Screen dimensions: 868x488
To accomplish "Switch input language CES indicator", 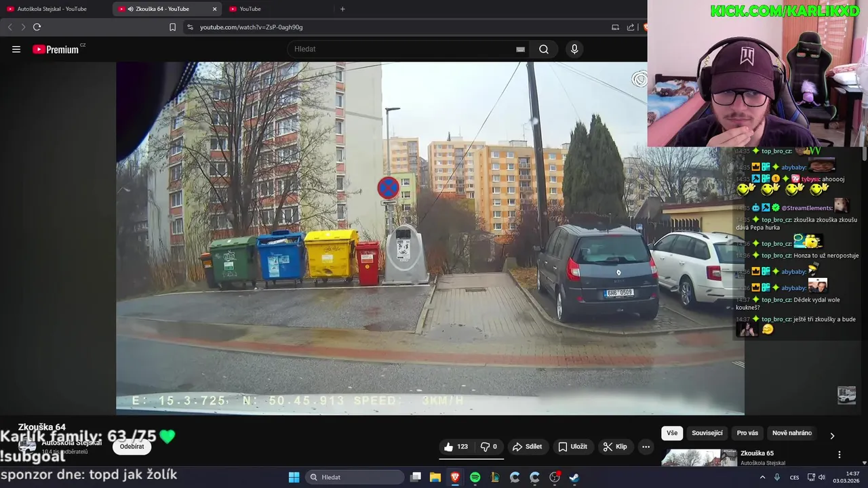I will click(794, 477).
